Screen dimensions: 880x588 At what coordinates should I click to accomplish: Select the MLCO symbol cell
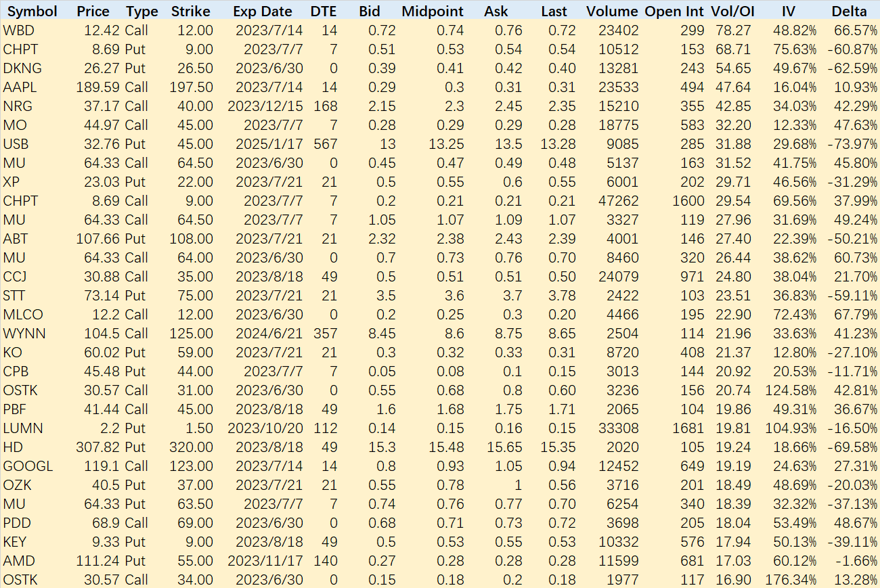(22, 315)
